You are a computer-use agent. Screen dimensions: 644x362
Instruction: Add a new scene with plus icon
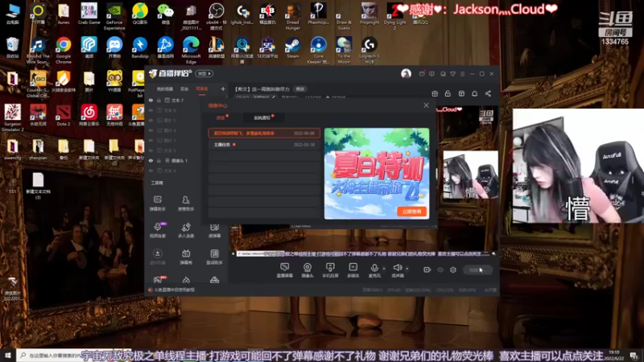tap(223, 88)
